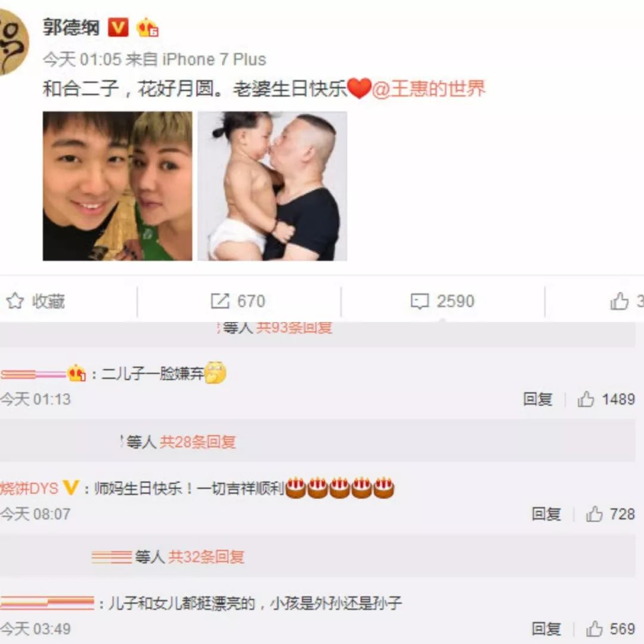Viewport: 644px width, 644px height.
Task: Reply to the 烧饼DYS comment
Action: pos(546,514)
